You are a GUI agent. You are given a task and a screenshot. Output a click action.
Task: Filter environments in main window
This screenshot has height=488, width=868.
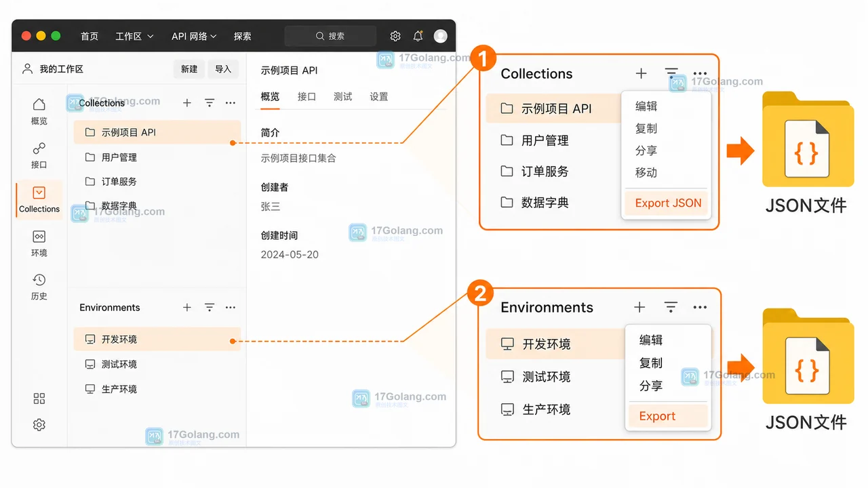[x=210, y=308]
